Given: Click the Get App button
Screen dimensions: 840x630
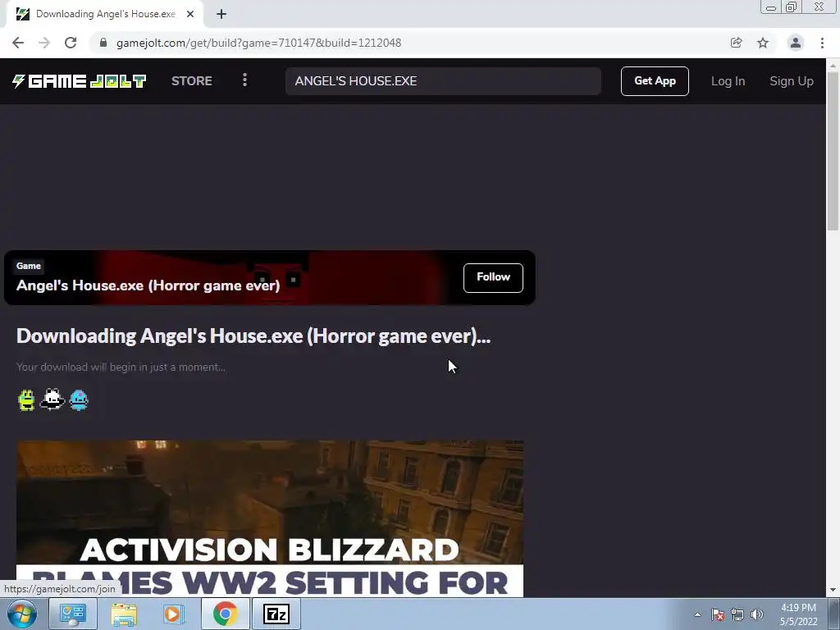Looking at the screenshot, I should [655, 81].
